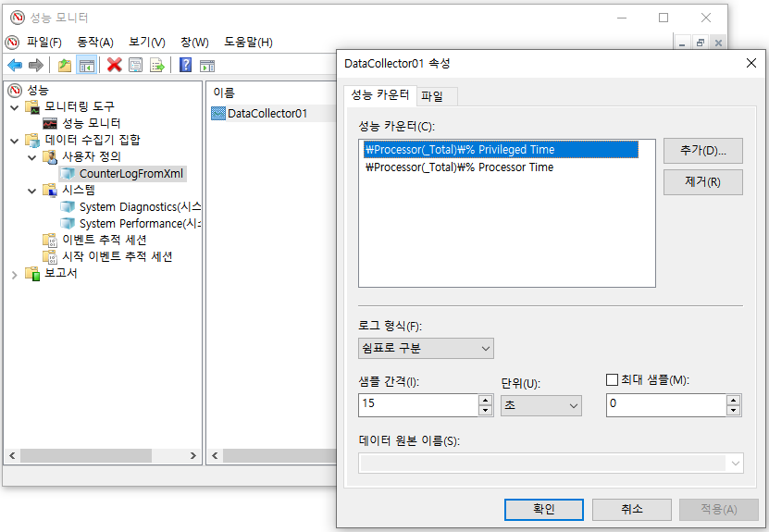Open the 보기(V) menu
Image resolution: width=769 pixels, height=532 pixels.
pyautogui.click(x=147, y=43)
